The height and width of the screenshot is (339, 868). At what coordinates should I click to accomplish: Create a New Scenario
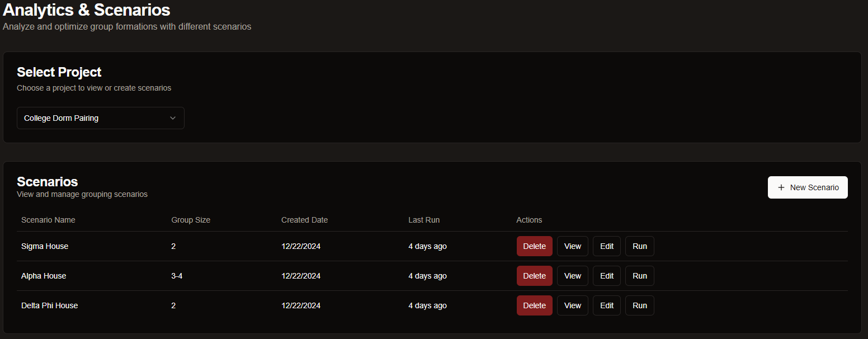pyautogui.click(x=808, y=187)
